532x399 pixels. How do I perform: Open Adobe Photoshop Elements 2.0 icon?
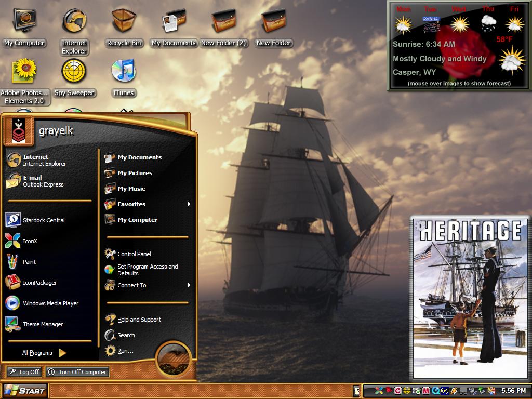click(x=24, y=82)
